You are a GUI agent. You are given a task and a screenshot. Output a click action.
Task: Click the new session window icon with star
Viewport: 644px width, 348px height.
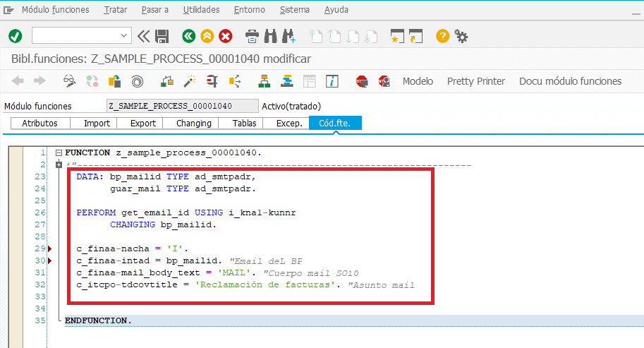coord(397,36)
